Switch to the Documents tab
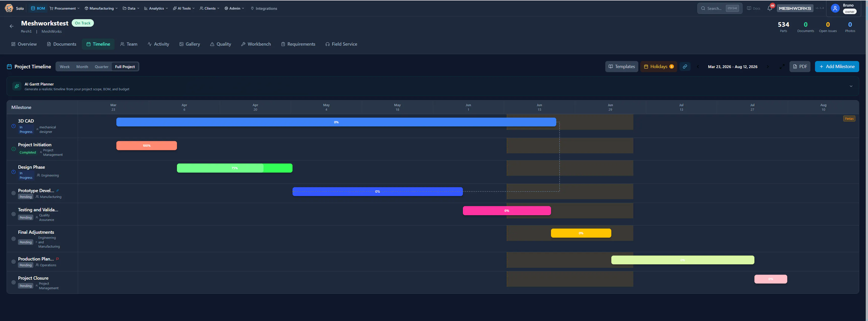868x321 pixels. click(x=62, y=44)
